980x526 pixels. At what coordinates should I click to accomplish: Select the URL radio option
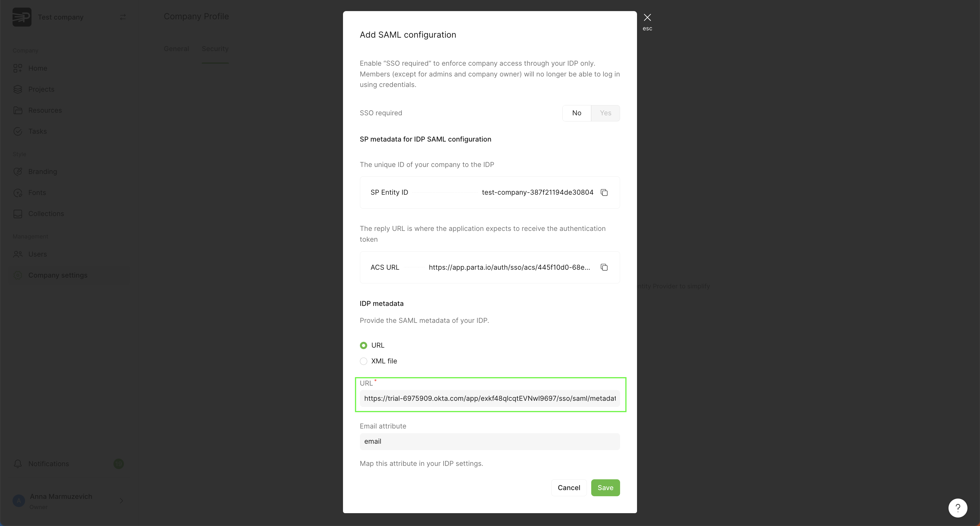tap(364, 345)
